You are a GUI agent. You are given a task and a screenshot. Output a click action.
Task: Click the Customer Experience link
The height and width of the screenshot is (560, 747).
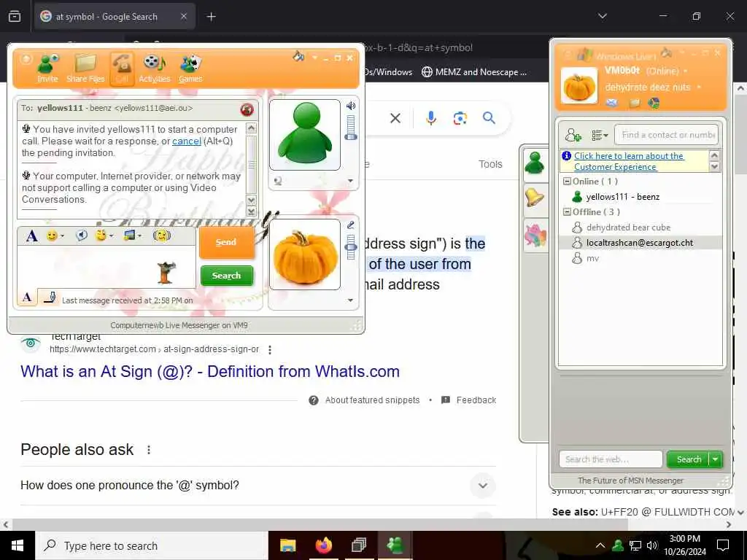(629, 161)
